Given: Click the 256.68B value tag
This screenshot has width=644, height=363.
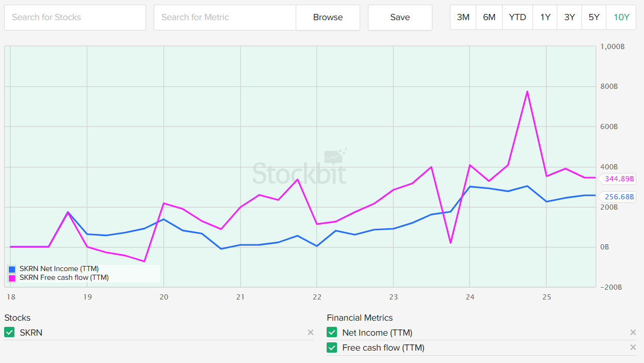Looking at the screenshot, I should click(x=618, y=197).
